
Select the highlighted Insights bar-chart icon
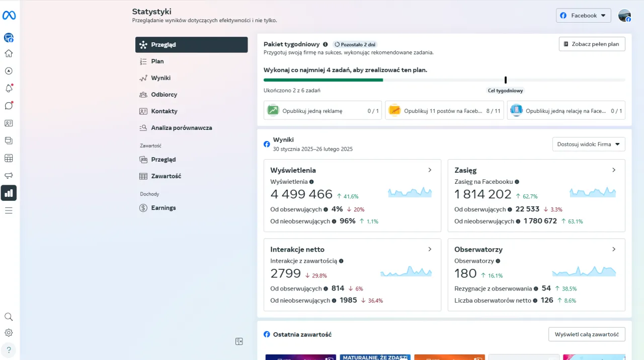click(x=9, y=193)
